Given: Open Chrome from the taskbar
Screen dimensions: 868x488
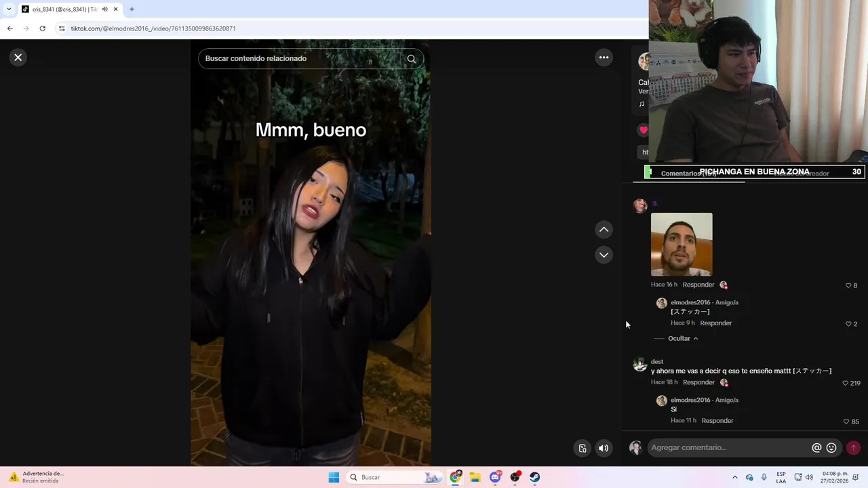Looking at the screenshot, I should click(x=455, y=477).
